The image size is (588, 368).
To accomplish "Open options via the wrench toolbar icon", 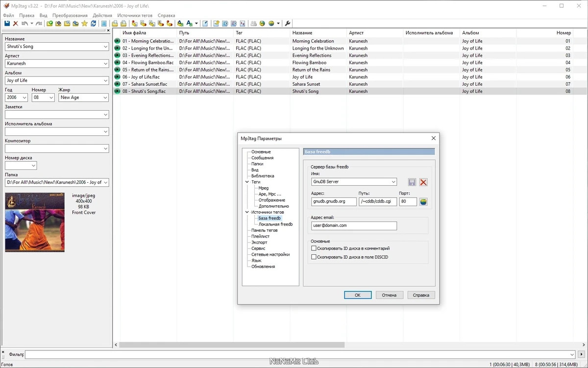I will [288, 24].
